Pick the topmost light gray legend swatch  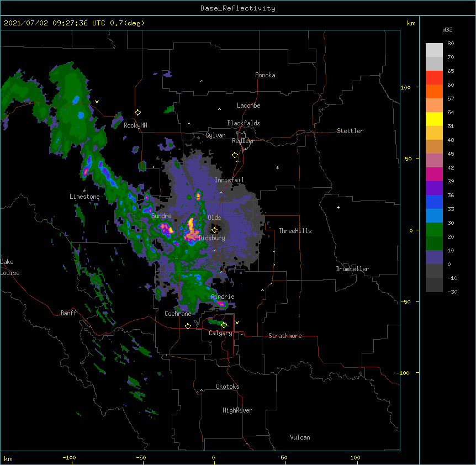coord(434,50)
